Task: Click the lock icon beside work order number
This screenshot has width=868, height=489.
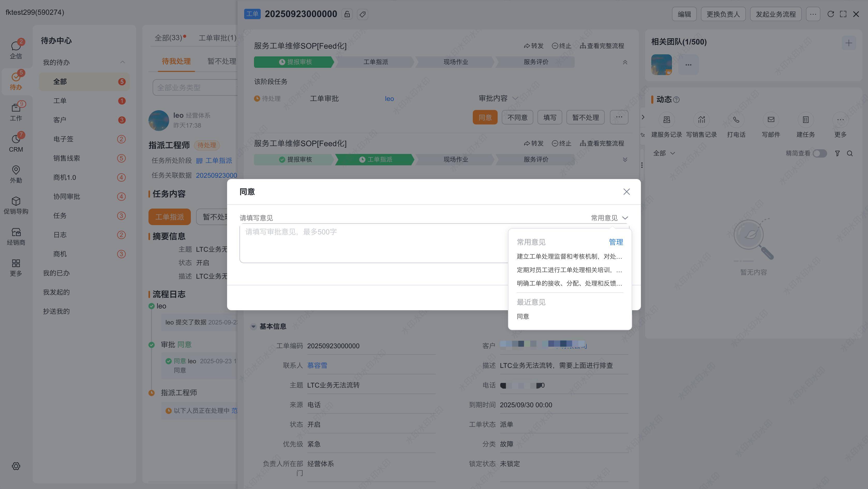Action: click(347, 14)
